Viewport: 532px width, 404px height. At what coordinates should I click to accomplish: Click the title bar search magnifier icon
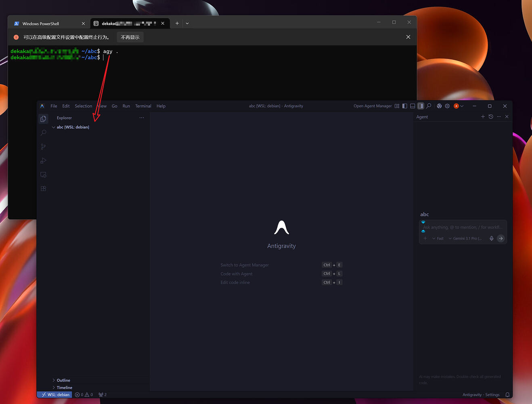tap(429, 106)
